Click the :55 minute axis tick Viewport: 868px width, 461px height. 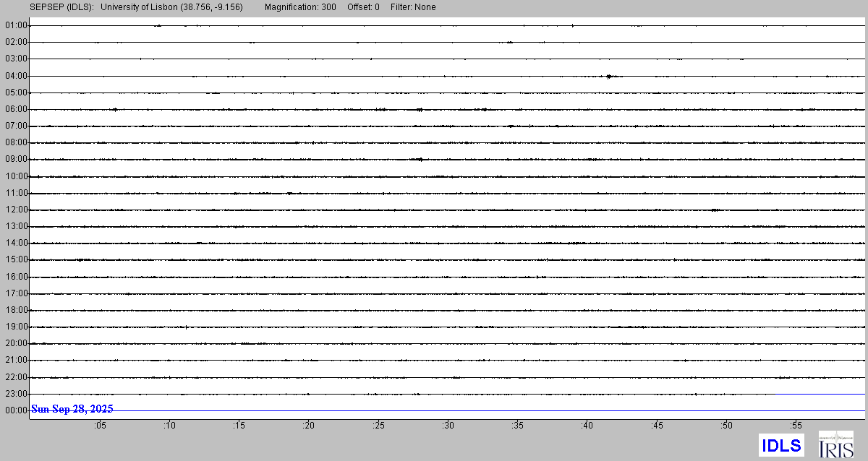(x=796, y=426)
